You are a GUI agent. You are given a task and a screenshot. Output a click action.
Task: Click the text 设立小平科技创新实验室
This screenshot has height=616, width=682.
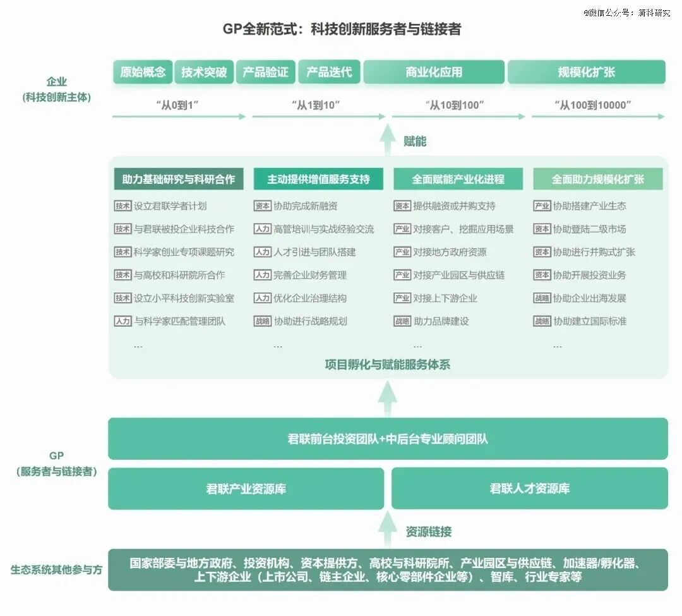coord(184,298)
